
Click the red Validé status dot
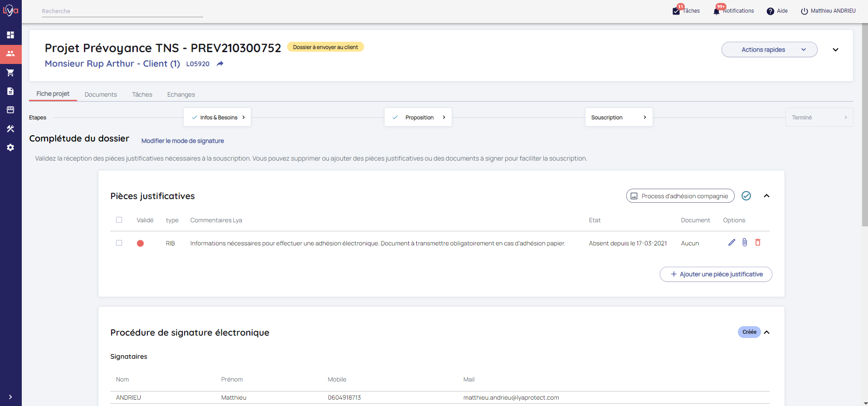point(141,244)
